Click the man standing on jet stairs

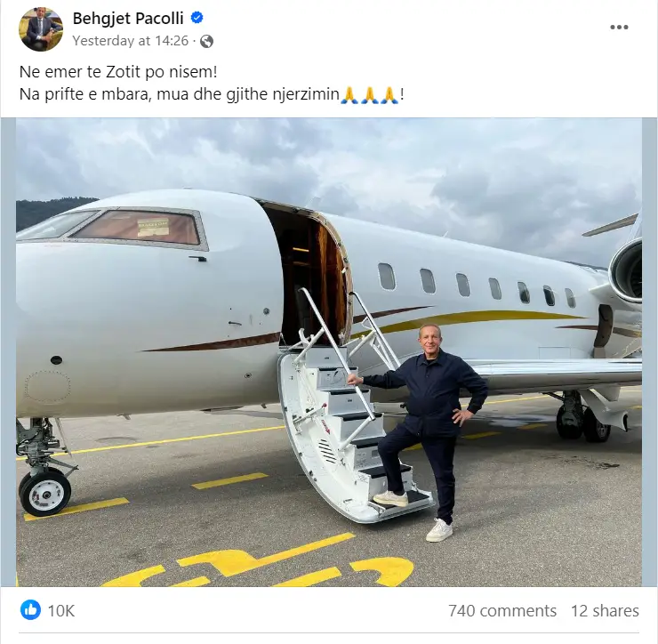[430, 432]
